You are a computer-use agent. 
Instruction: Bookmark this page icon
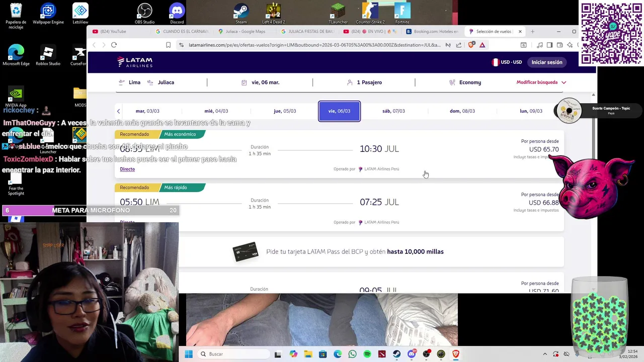tap(168, 45)
